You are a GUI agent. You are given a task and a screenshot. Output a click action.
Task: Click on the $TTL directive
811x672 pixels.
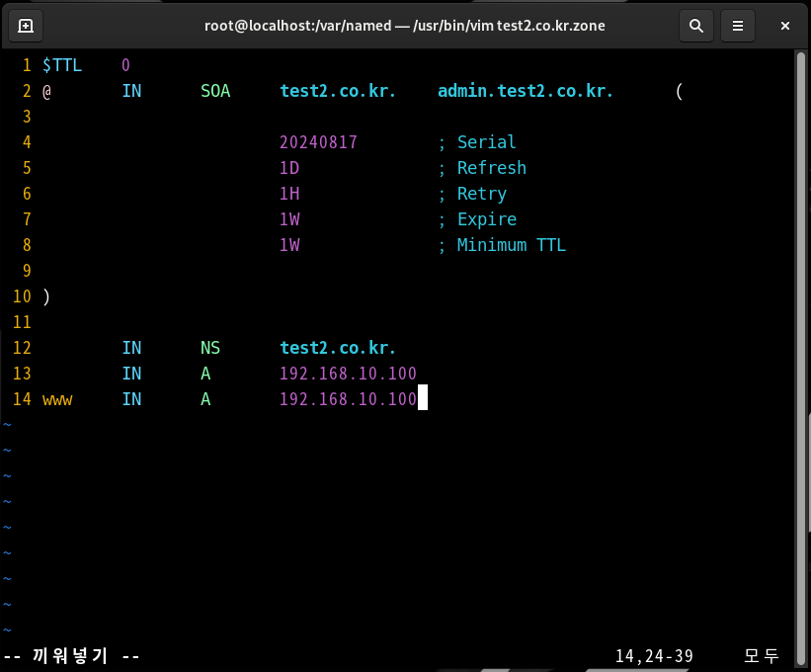point(62,65)
